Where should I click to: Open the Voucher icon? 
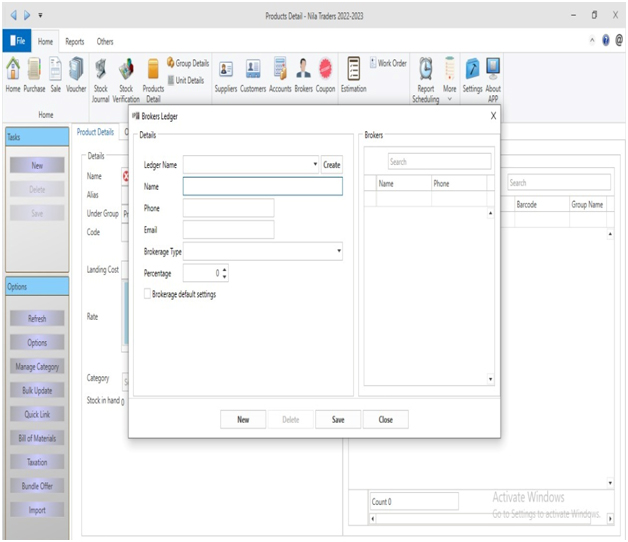pyautogui.click(x=76, y=75)
